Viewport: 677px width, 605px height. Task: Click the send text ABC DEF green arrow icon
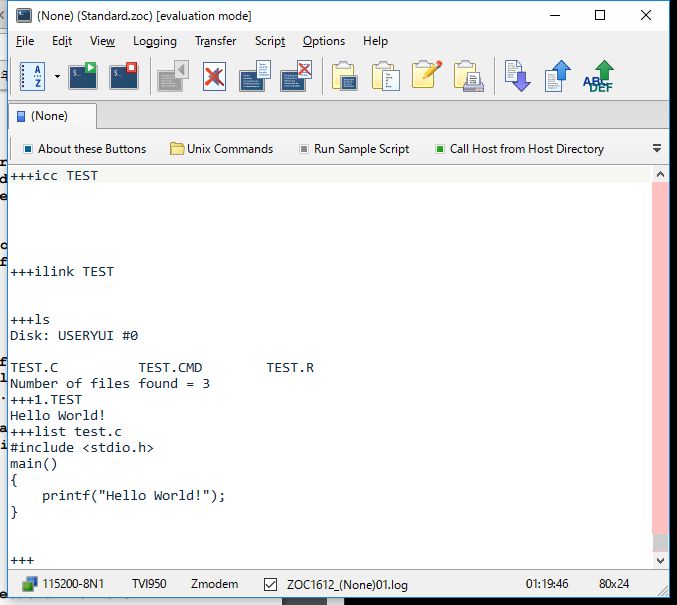(598, 76)
